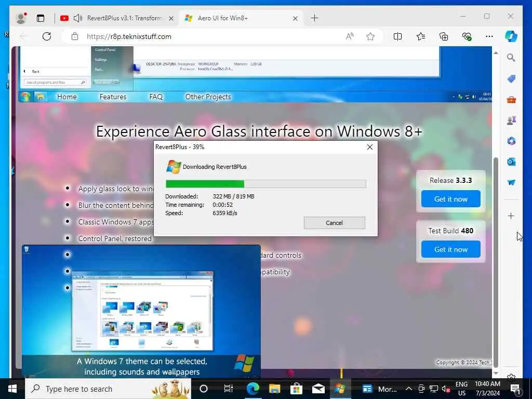Open Other Projects in site navigation

point(208,97)
